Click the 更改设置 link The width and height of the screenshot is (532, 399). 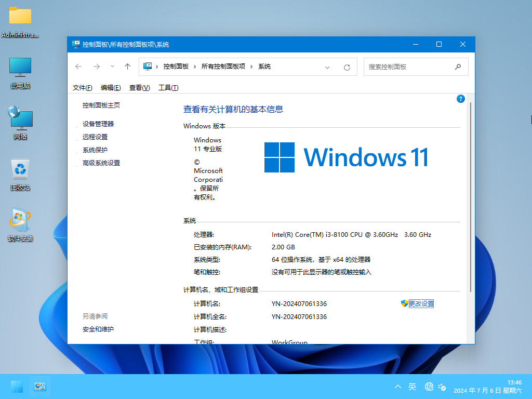pos(421,303)
